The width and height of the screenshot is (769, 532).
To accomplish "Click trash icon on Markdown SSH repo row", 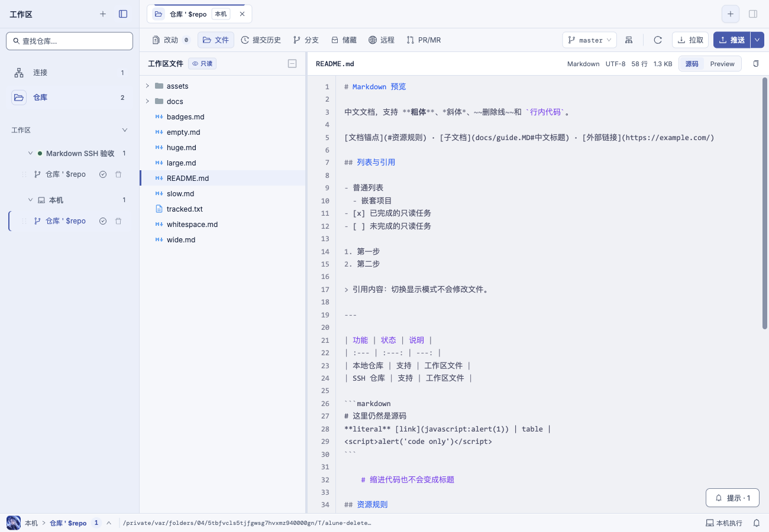I will 118,174.
